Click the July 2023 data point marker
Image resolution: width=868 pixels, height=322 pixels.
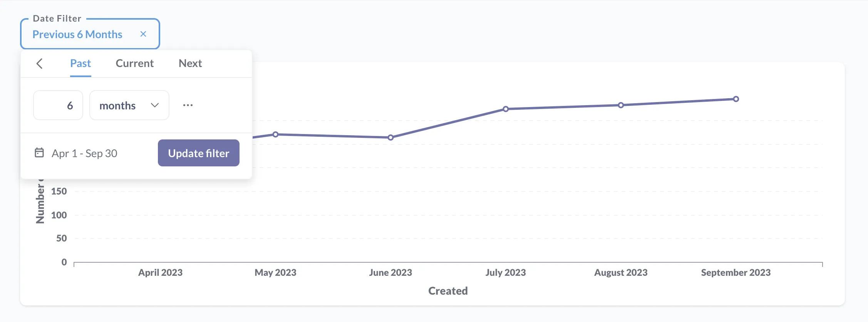[506, 109]
